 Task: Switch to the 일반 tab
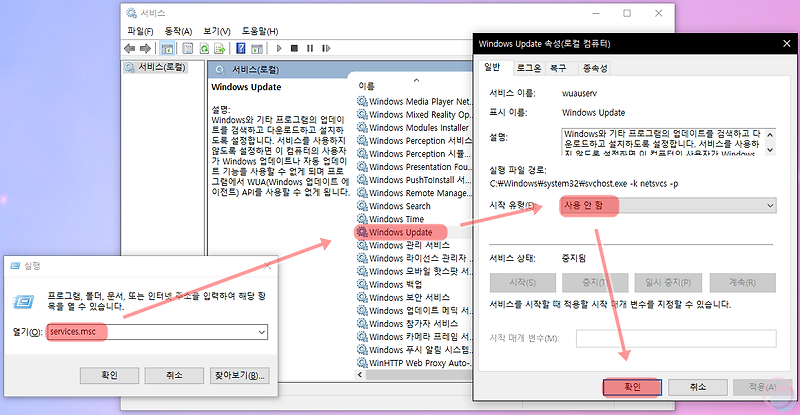coord(492,67)
